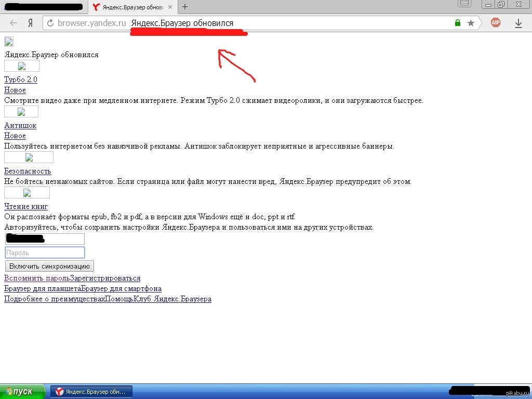Screen dimensions: 532x399
Task: Follow the Новое link under Антишок
Action: tap(15, 136)
